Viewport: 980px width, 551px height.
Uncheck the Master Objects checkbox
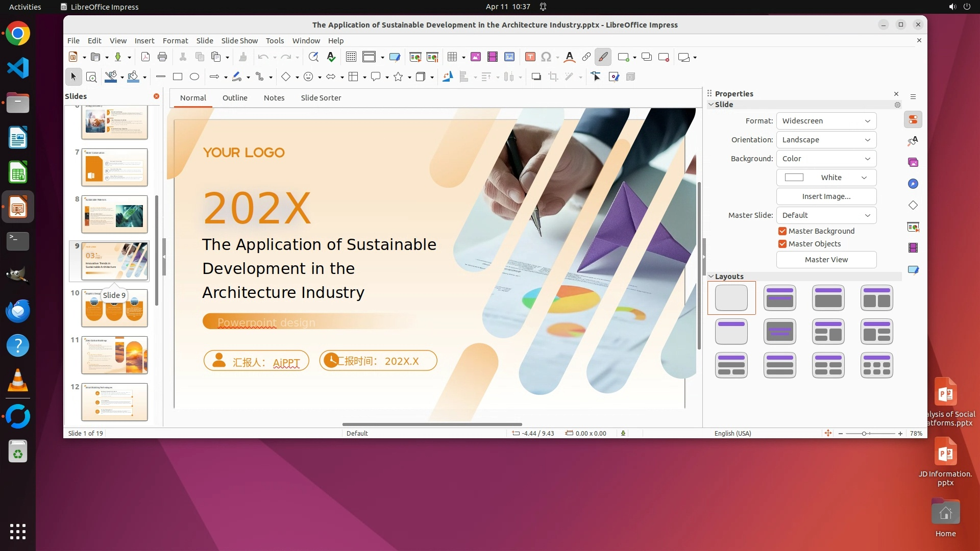[782, 244]
